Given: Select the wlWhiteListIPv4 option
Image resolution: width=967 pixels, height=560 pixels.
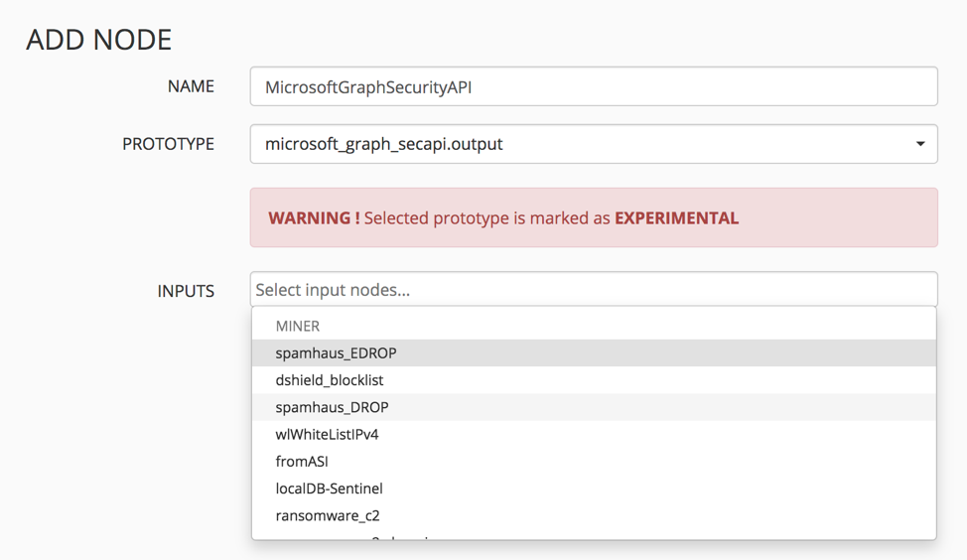Looking at the screenshot, I should point(328,434).
